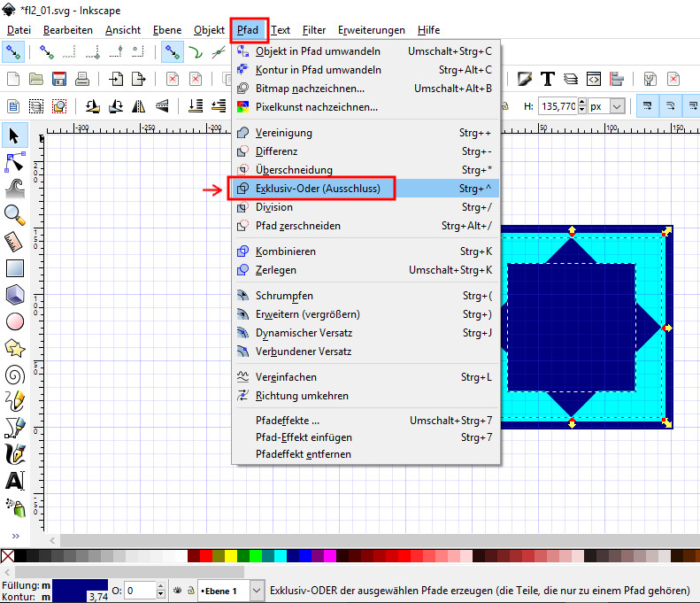Expand the toolbox overflow chevron

[14, 536]
